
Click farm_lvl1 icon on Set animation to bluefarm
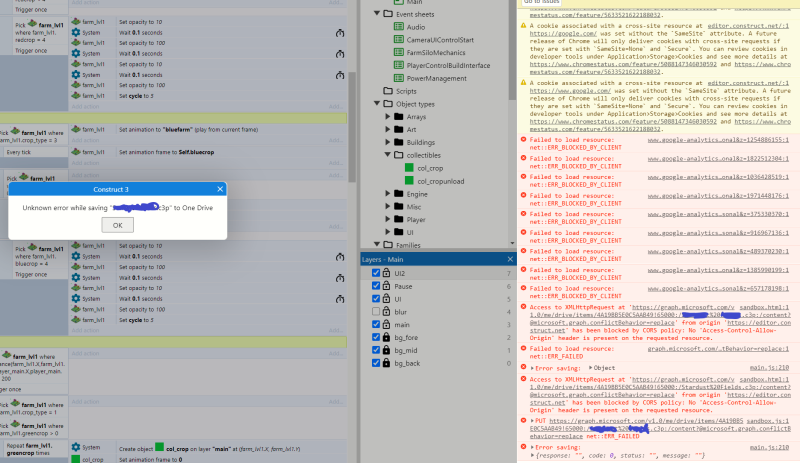[x=76, y=129]
